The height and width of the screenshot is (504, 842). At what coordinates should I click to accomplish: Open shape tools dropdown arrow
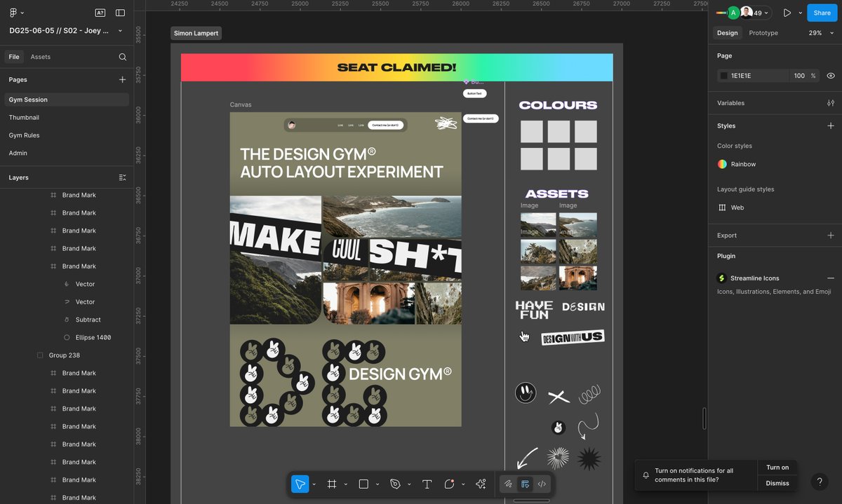(377, 484)
